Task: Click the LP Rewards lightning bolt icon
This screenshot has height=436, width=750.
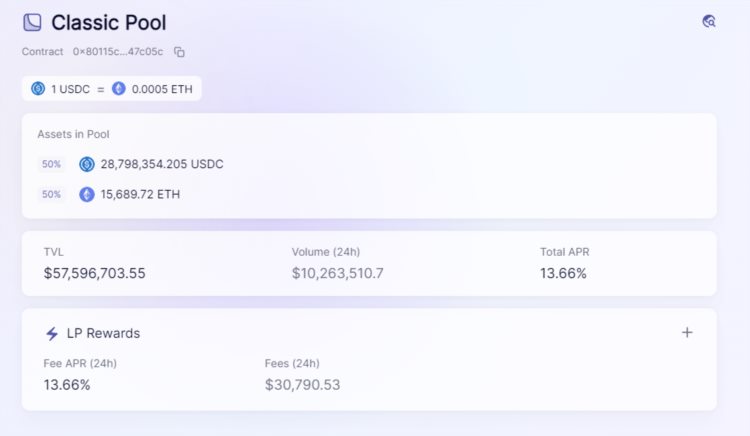Action: click(52, 333)
